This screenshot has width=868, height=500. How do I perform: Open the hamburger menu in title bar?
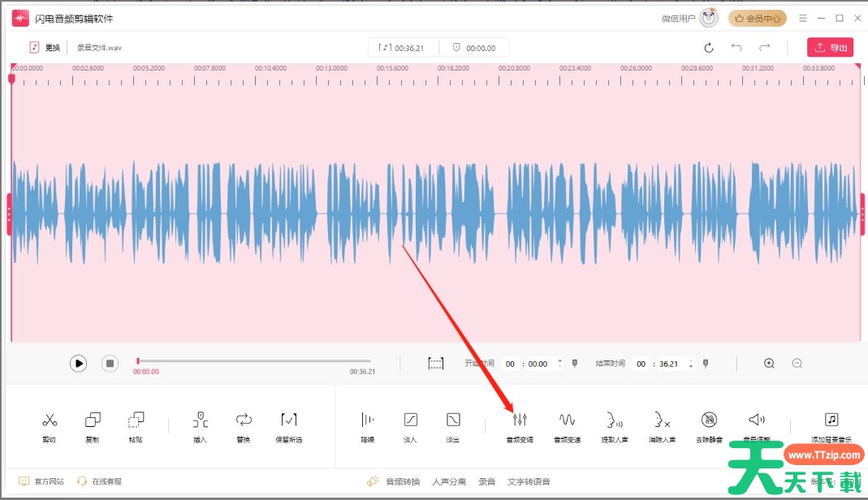[x=803, y=18]
